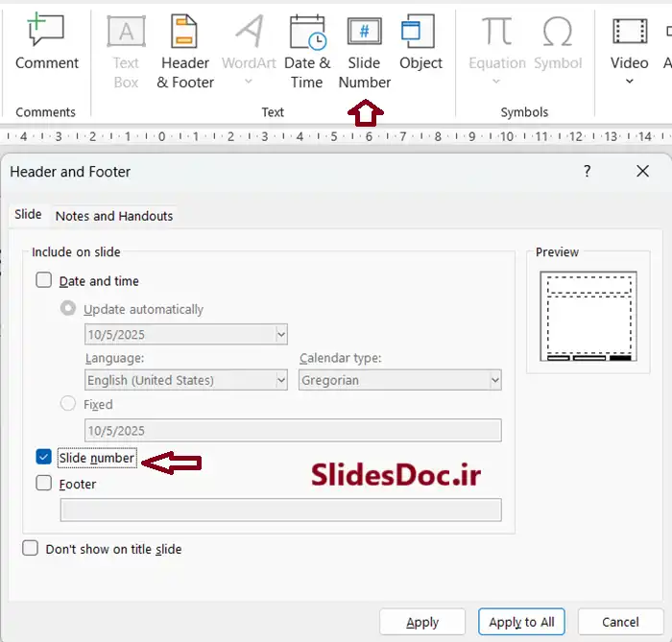Expand the automatic date format dropdown
This screenshot has height=642, width=672.
click(x=281, y=335)
